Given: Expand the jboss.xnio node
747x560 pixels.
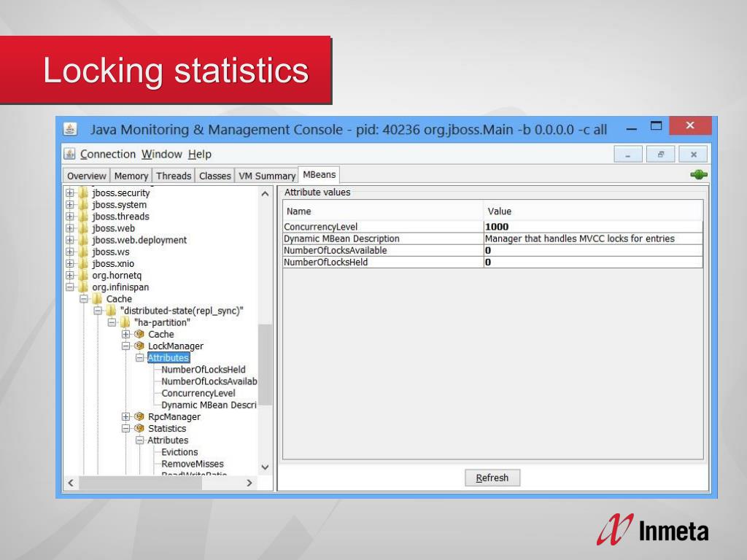Looking at the screenshot, I should coord(70,264).
